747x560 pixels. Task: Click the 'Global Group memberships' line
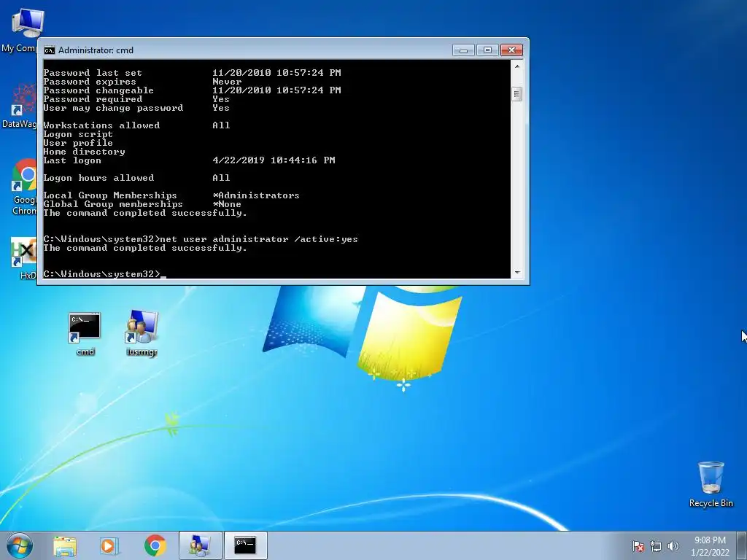142,204
